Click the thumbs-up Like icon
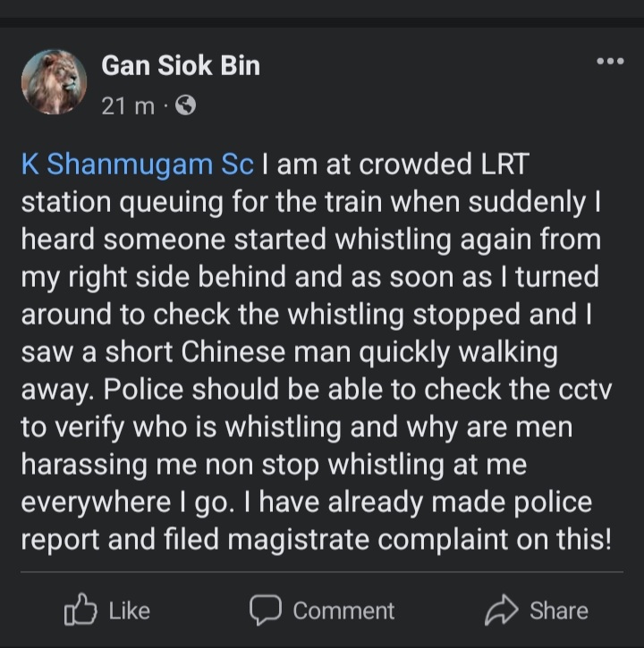This screenshot has height=648, width=644. pyautogui.click(x=80, y=610)
